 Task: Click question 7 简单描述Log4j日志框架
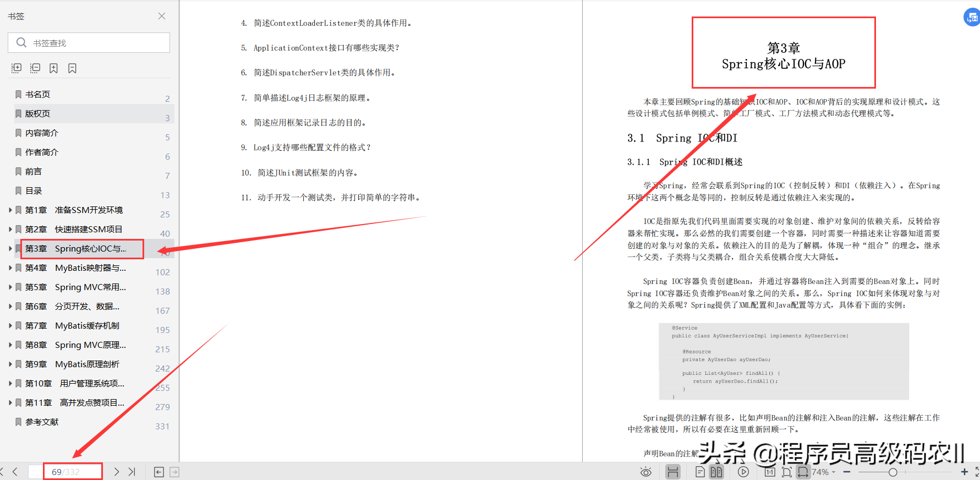tap(306, 98)
